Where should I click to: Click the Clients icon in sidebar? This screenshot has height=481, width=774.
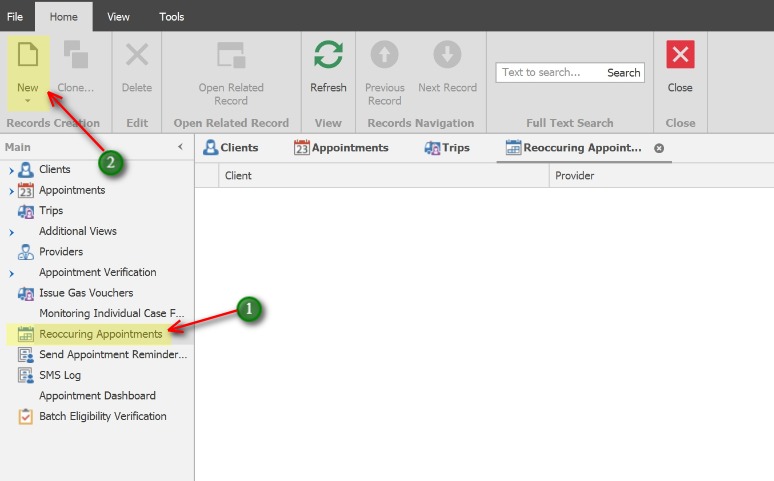pos(26,169)
